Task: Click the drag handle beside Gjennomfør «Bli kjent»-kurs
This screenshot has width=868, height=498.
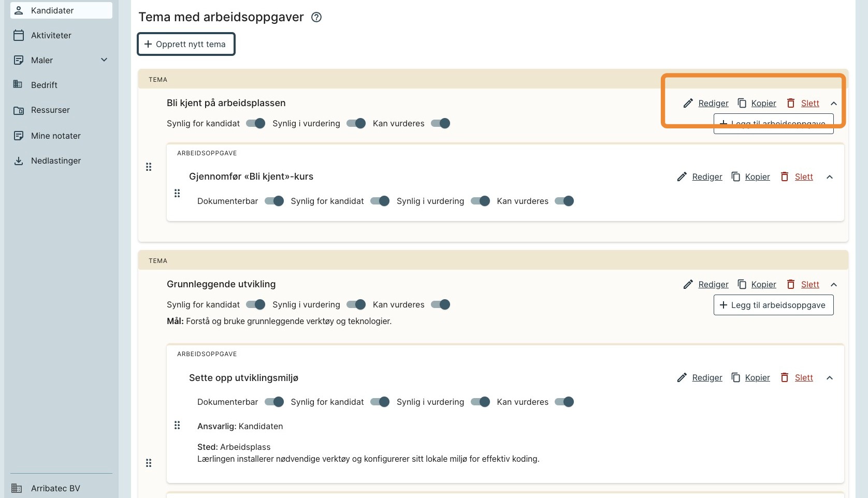Action: [177, 193]
